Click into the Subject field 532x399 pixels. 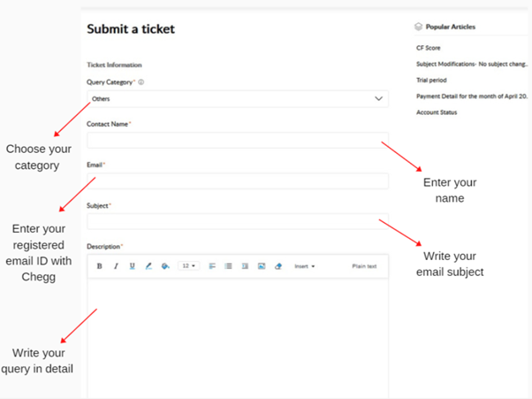238,221
